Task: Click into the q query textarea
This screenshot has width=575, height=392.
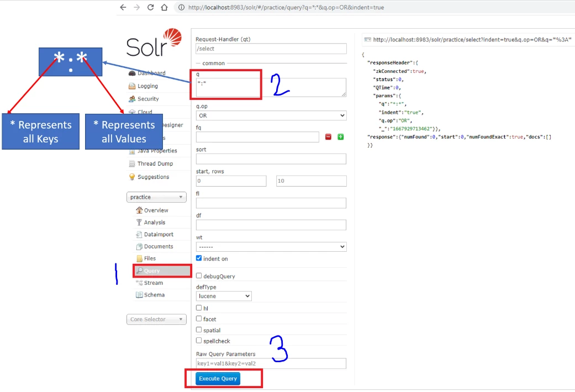Action: (x=271, y=87)
